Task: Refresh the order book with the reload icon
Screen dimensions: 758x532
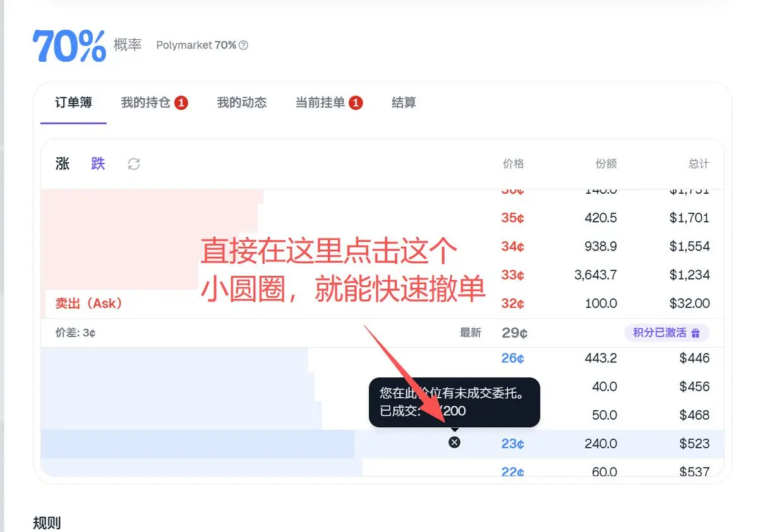Action: 134,164
